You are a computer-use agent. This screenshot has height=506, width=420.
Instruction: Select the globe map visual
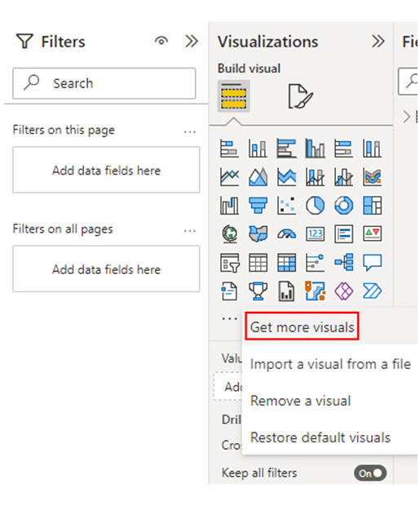click(x=229, y=233)
